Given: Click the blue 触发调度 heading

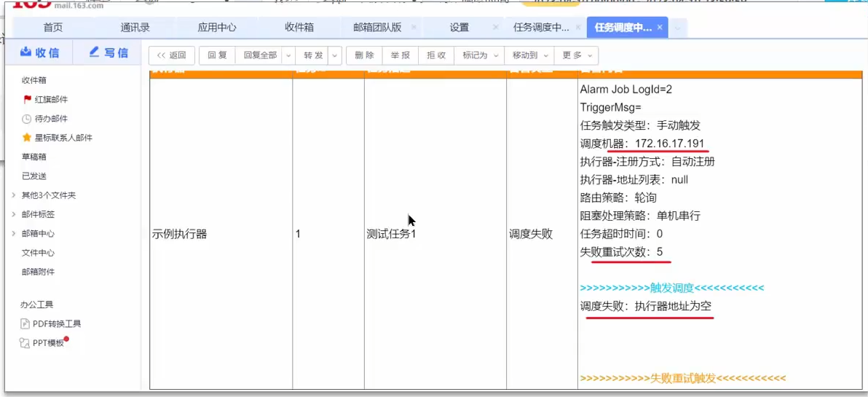Looking at the screenshot, I should click(x=672, y=288).
